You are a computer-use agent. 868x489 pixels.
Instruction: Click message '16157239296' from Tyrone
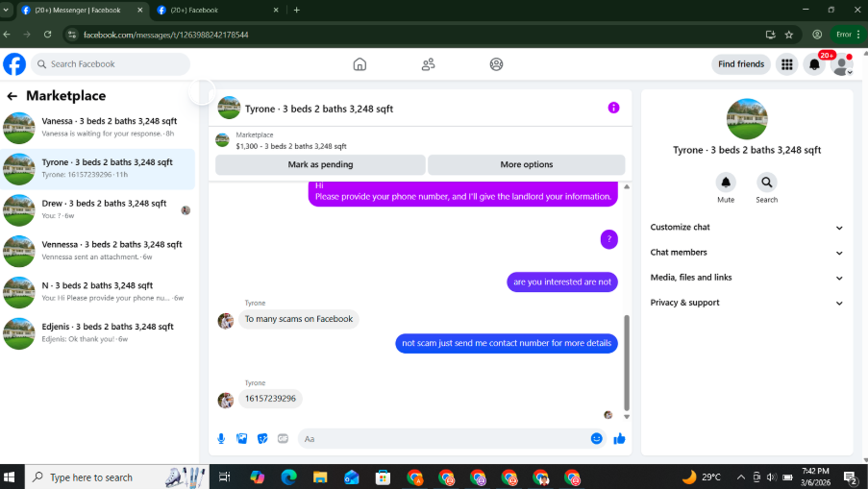pos(270,399)
